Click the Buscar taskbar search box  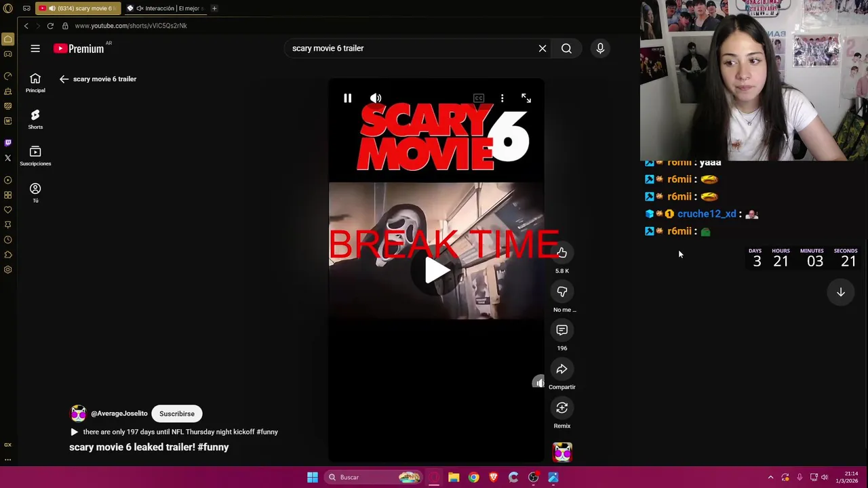coord(372,477)
